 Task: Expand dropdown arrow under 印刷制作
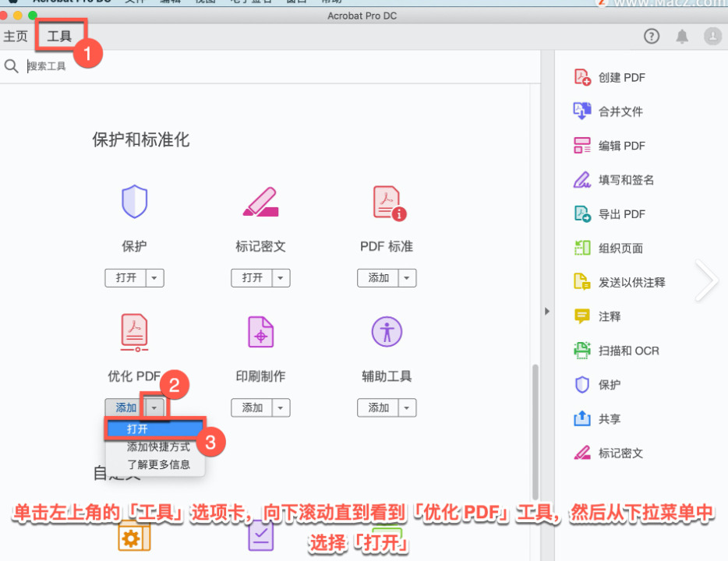pyautogui.click(x=281, y=408)
